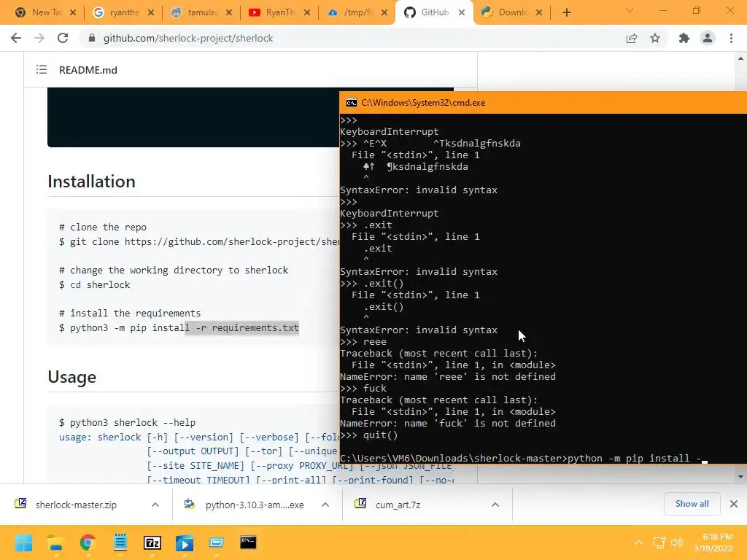Close the New Tab tab
The width and height of the screenshot is (747, 560).
coord(73,12)
